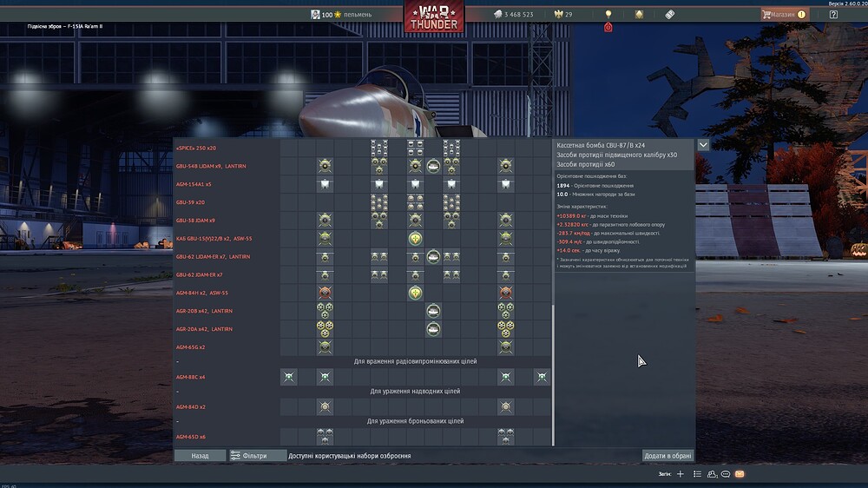This screenshot has width=868, height=488.
Task: Select the left AGM-65G missile icon
Action: click(x=325, y=347)
